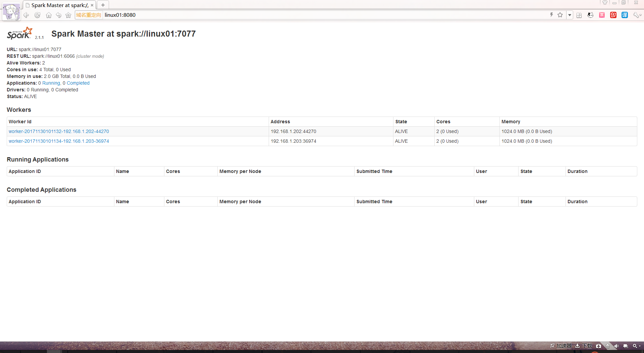Click the undo closed page arrow icon
Viewport: 644px width, 353px height.
pyautogui.click(x=59, y=15)
